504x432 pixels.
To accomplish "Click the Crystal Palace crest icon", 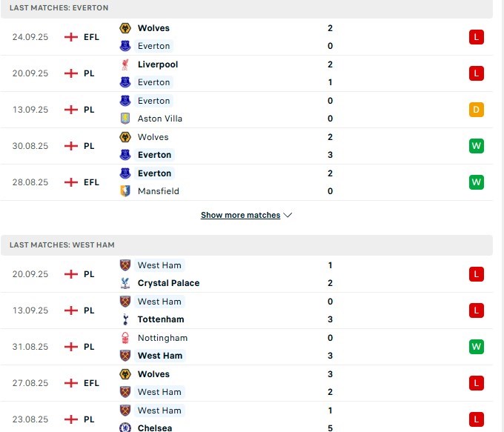I will pyautogui.click(x=125, y=283).
